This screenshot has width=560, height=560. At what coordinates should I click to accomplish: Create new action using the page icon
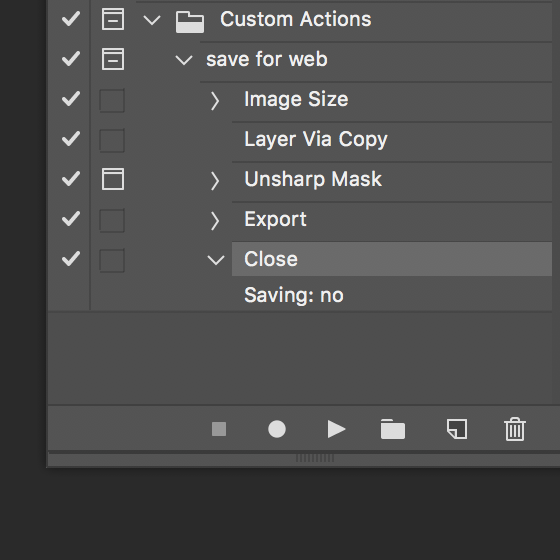coord(457,429)
